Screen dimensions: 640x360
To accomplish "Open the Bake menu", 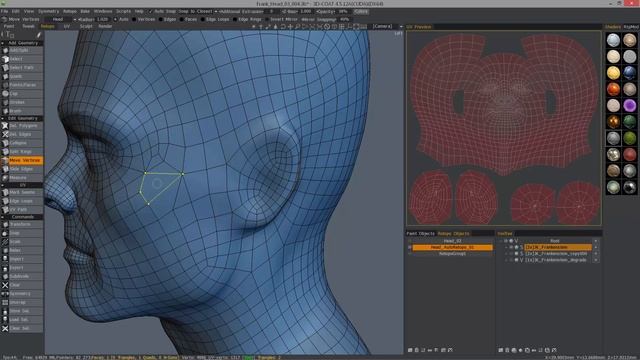I will click(85, 11).
